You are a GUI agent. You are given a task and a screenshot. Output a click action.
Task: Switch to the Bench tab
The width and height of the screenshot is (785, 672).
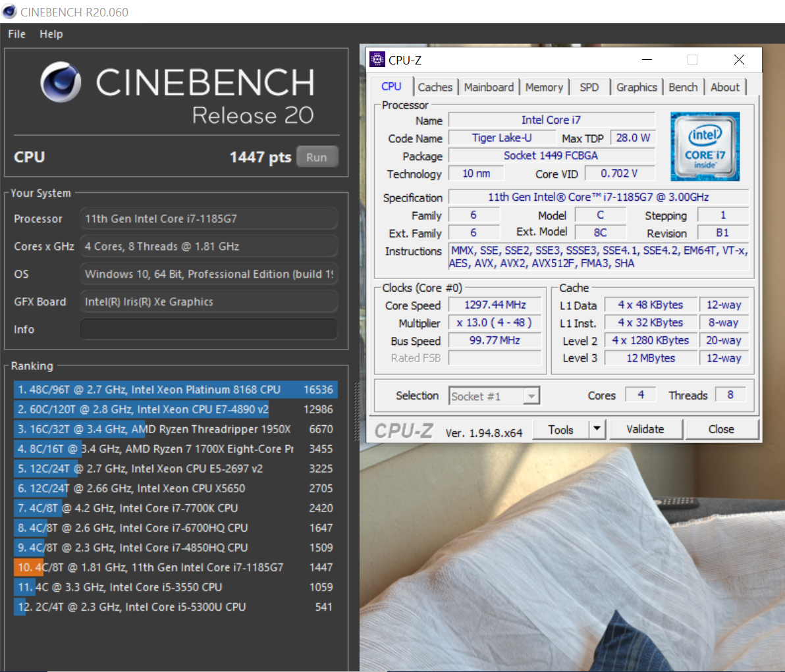[x=683, y=87]
